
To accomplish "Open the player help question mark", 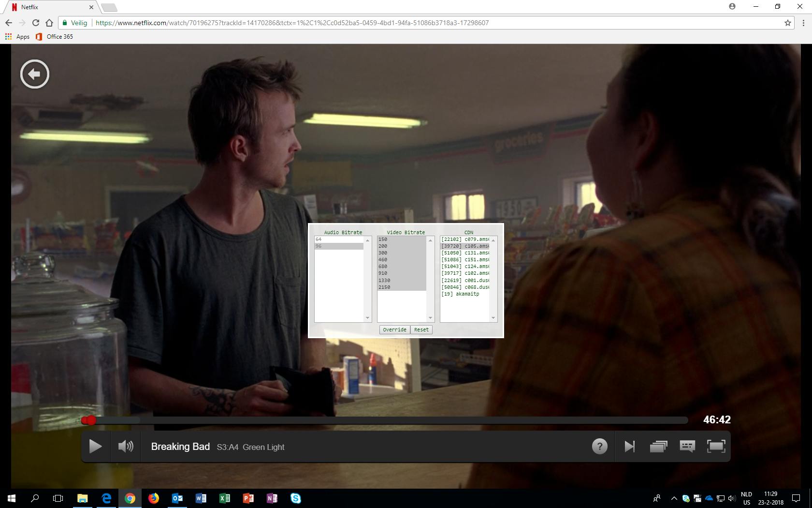I will (599, 446).
